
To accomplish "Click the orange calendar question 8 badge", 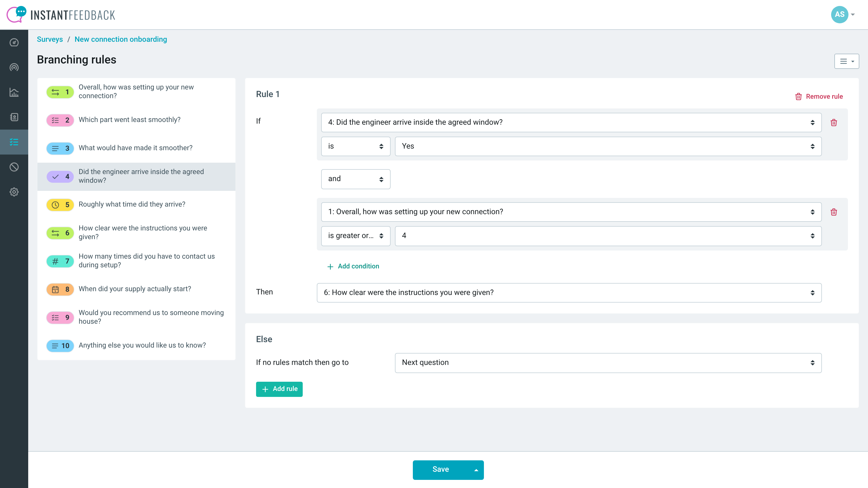I will (x=60, y=289).
